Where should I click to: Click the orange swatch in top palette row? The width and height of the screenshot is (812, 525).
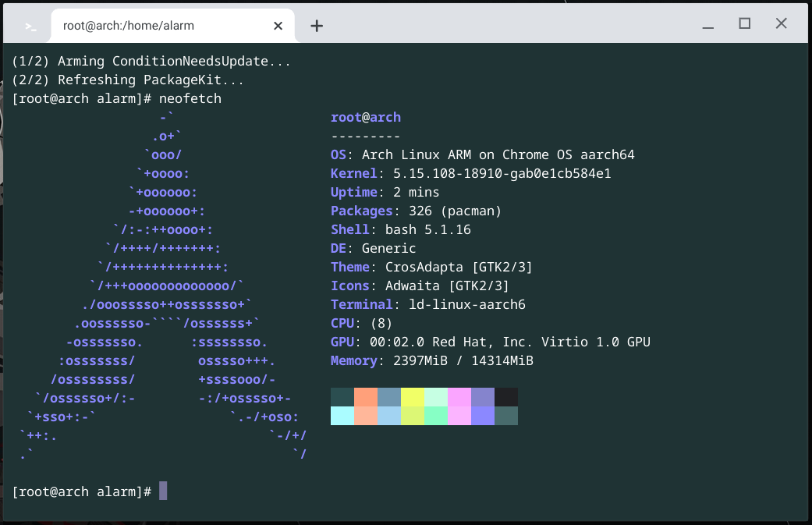pyautogui.click(x=366, y=397)
